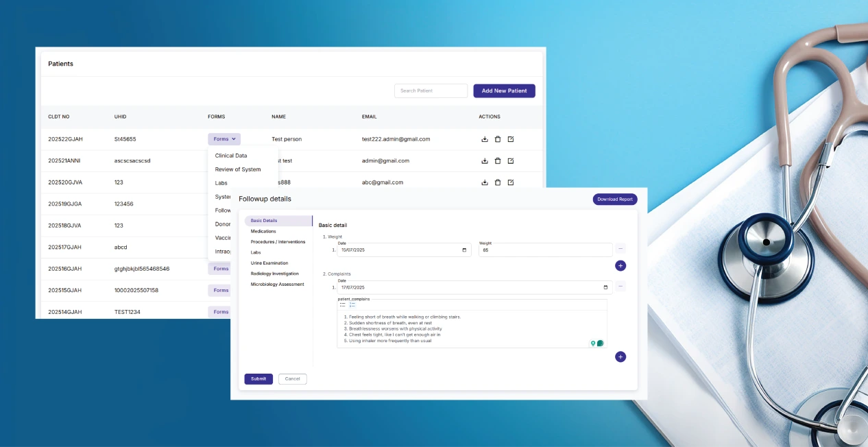Add another Weight entry with plus button
This screenshot has height=447, width=868.
[620, 265]
